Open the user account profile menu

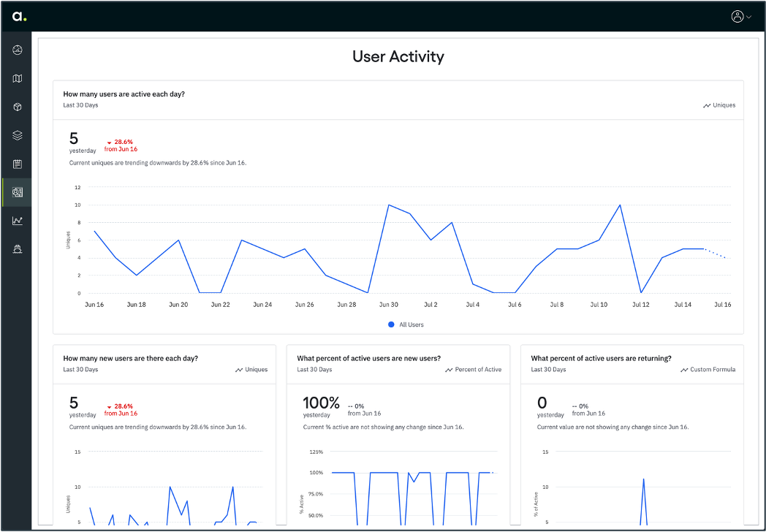pyautogui.click(x=740, y=16)
